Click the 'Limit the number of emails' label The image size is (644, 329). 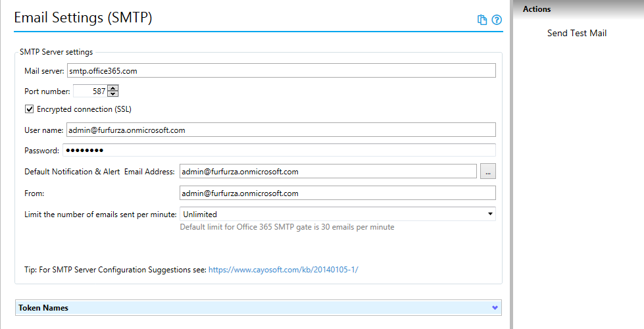click(x=101, y=215)
